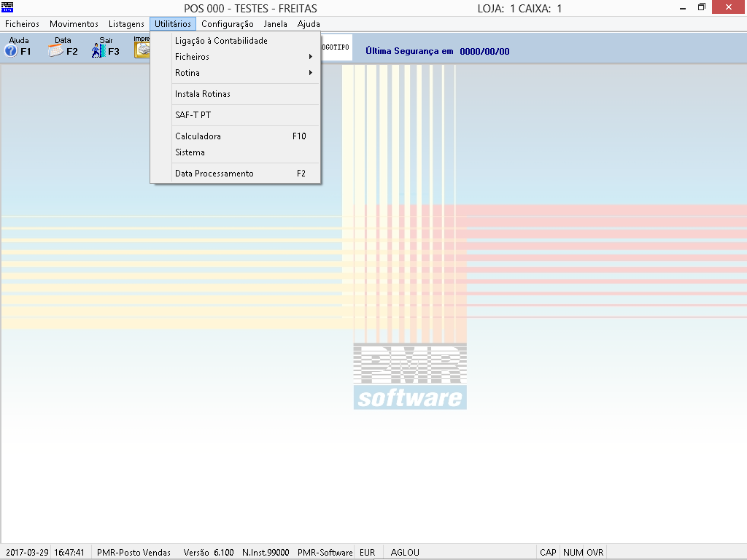Screen dimensions: 747x560
Task: Choose Instala Rotinas from the menu
Action: [x=203, y=94]
